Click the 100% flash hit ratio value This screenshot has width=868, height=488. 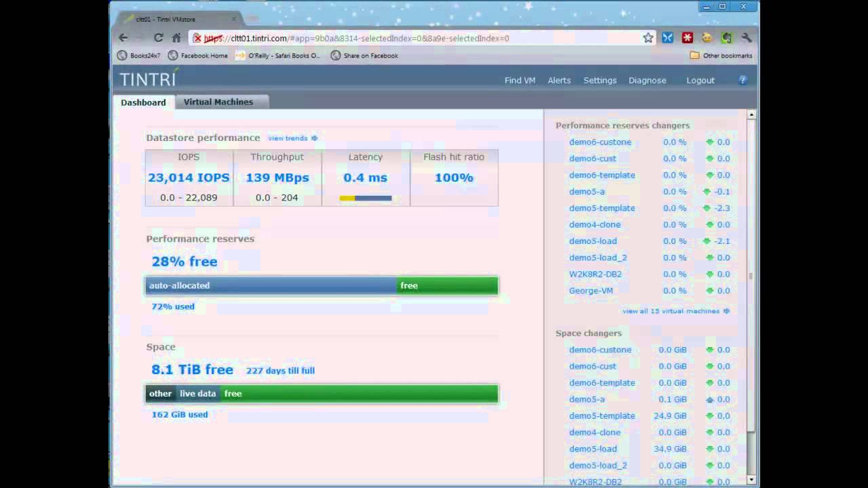454,178
